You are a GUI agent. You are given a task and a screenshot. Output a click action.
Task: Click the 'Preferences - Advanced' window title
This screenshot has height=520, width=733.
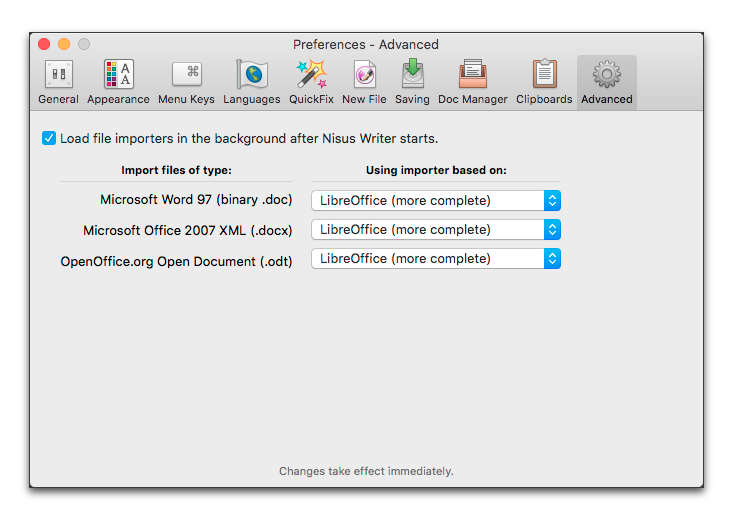(x=366, y=44)
